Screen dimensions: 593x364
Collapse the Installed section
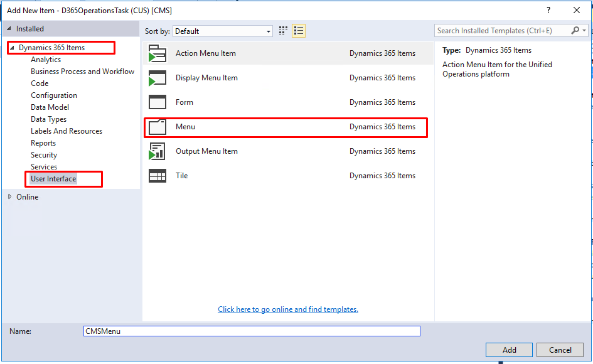(x=9, y=29)
